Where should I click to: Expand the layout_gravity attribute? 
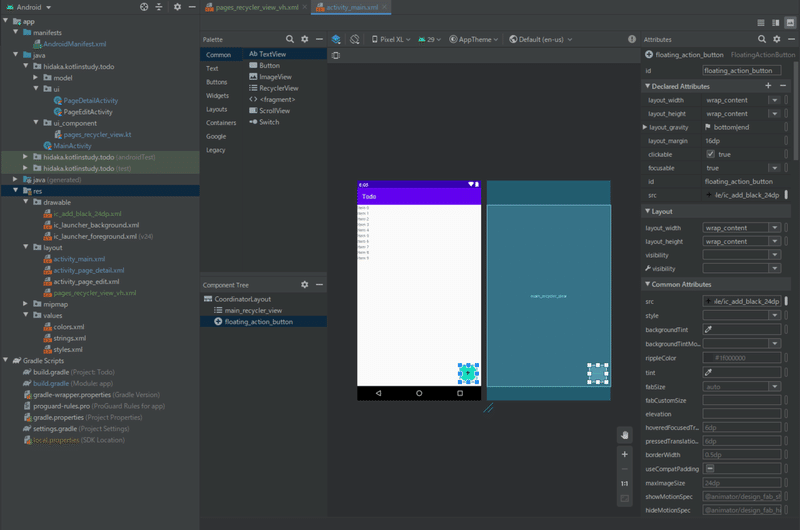[645, 127]
